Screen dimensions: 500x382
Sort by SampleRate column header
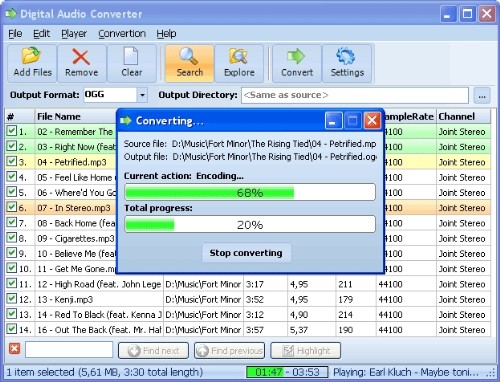(x=410, y=117)
